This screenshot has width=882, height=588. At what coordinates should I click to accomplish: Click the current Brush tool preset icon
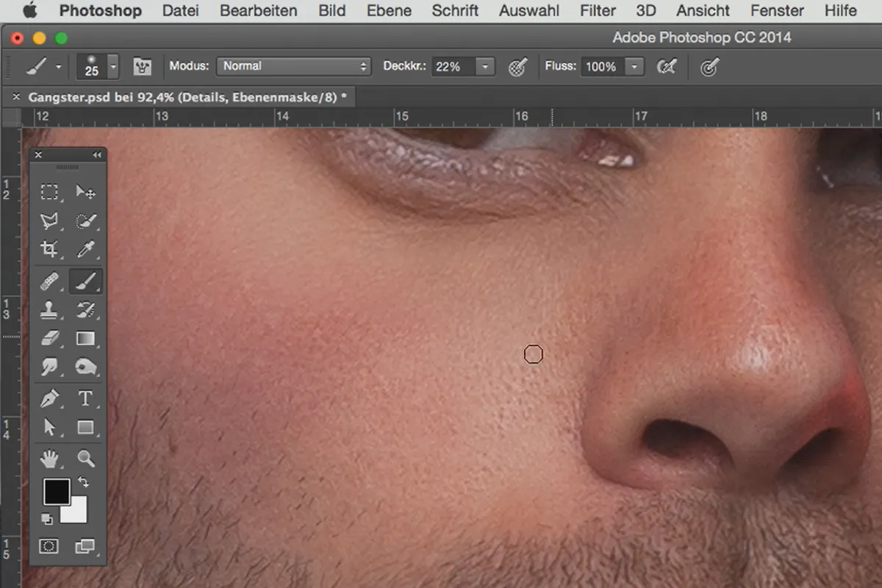pos(36,67)
